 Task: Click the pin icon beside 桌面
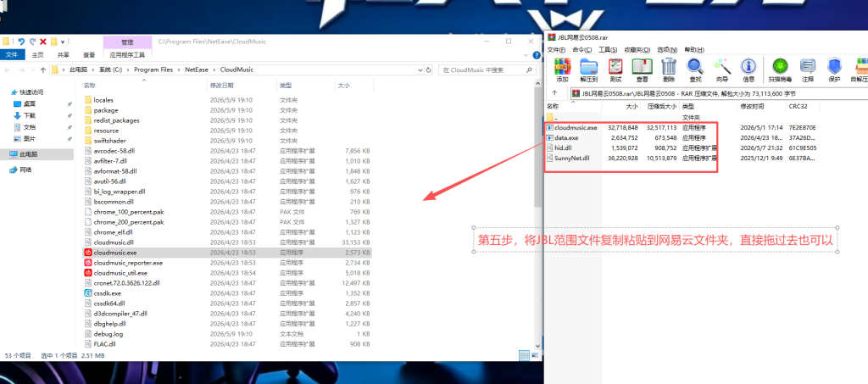coord(70,103)
